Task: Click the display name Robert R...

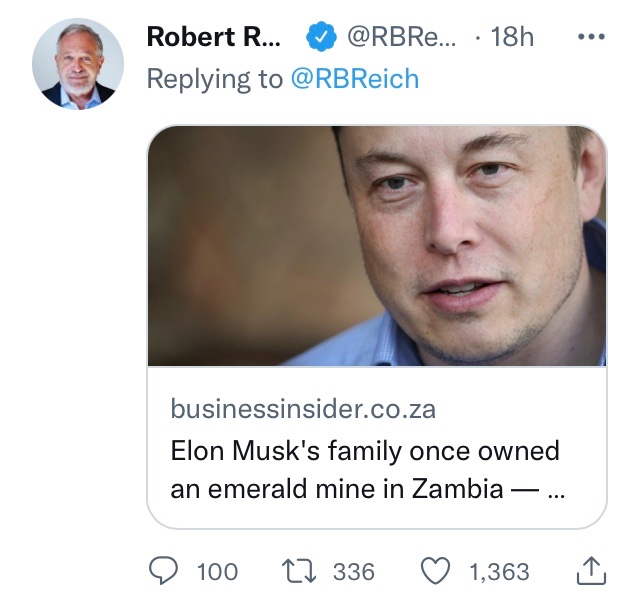Action: point(214,37)
